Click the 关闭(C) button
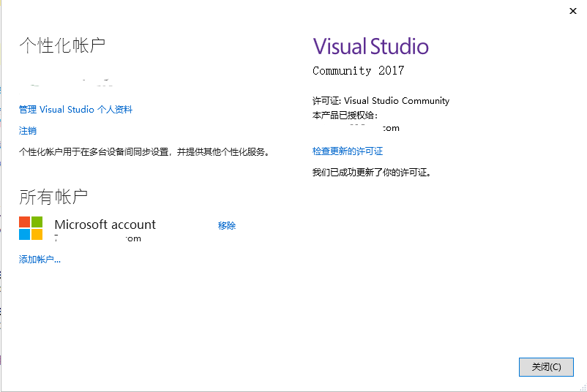The height and width of the screenshot is (392, 587). pos(546,367)
